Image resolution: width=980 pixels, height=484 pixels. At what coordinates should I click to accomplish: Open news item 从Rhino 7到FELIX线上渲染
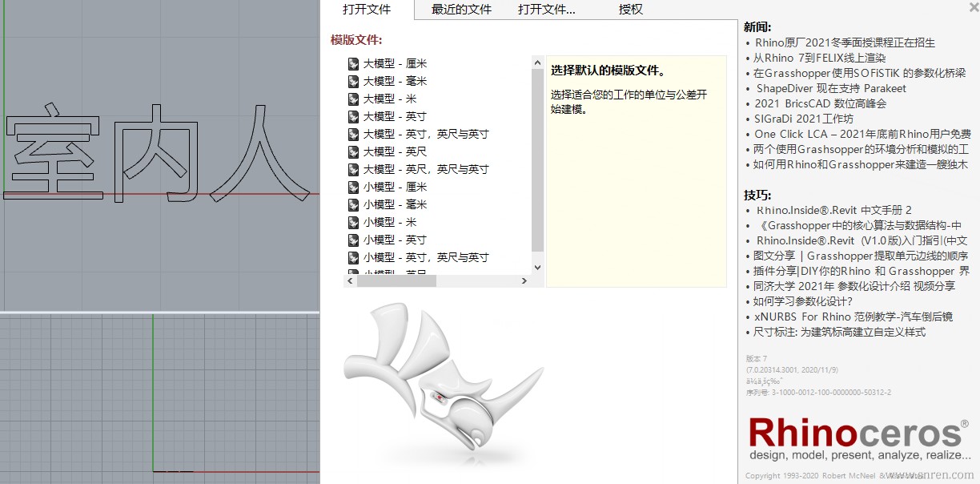pyautogui.click(x=820, y=58)
